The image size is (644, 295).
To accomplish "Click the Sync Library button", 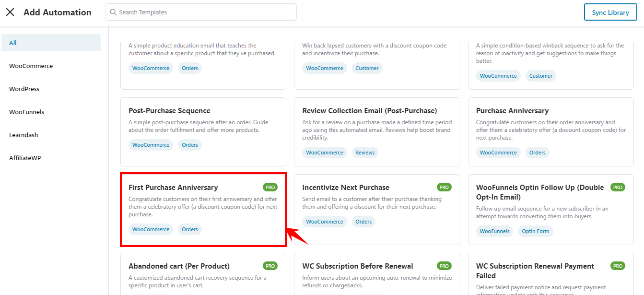I will [610, 12].
